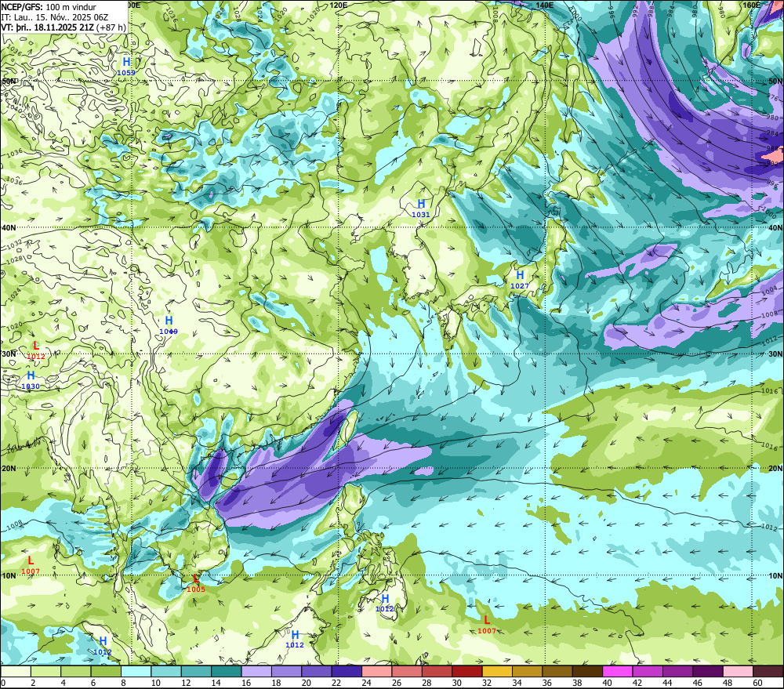Click the 140E longitude label
Viewport: 784px width, 689px height.
click(x=545, y=5)
